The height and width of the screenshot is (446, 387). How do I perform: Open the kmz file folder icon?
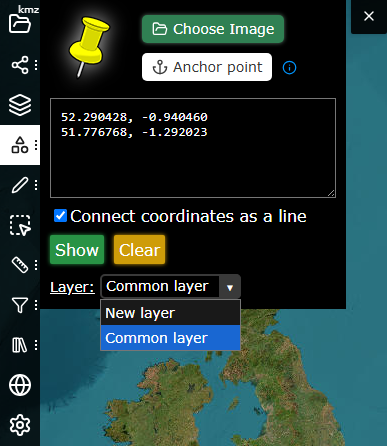20,24
